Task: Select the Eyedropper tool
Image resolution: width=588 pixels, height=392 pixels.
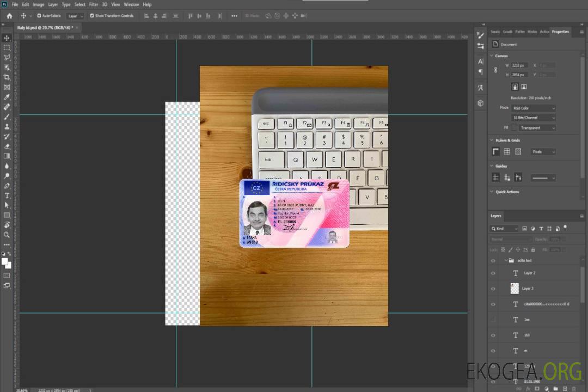Action: tap(7, 97)
